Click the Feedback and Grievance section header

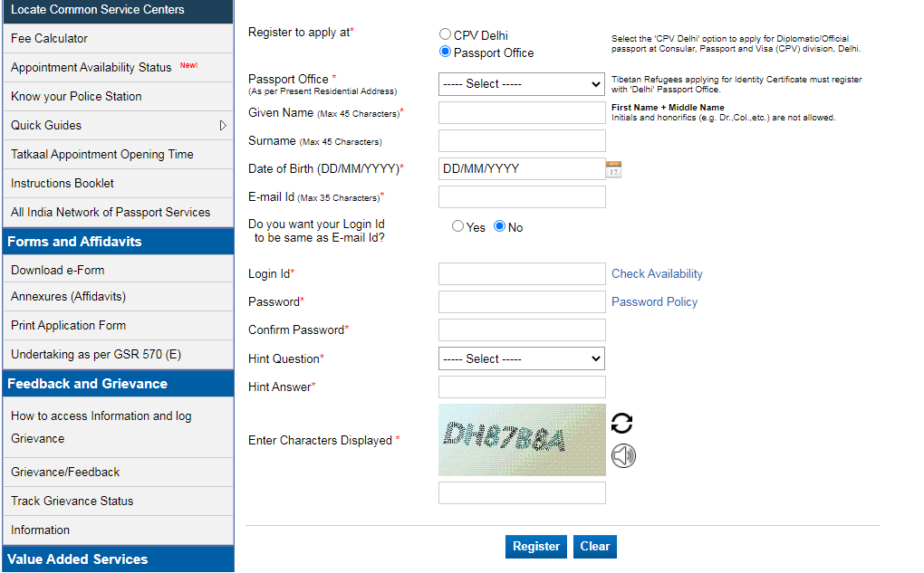118,384
